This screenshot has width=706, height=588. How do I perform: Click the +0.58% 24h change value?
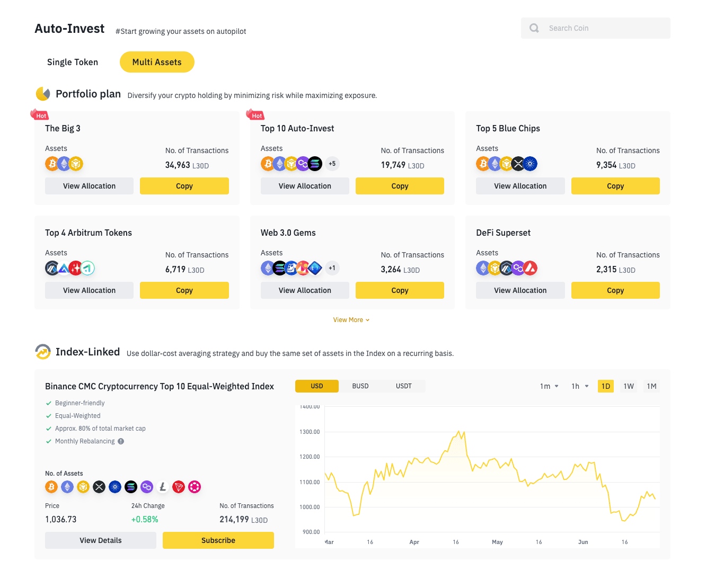pos(145,520)
